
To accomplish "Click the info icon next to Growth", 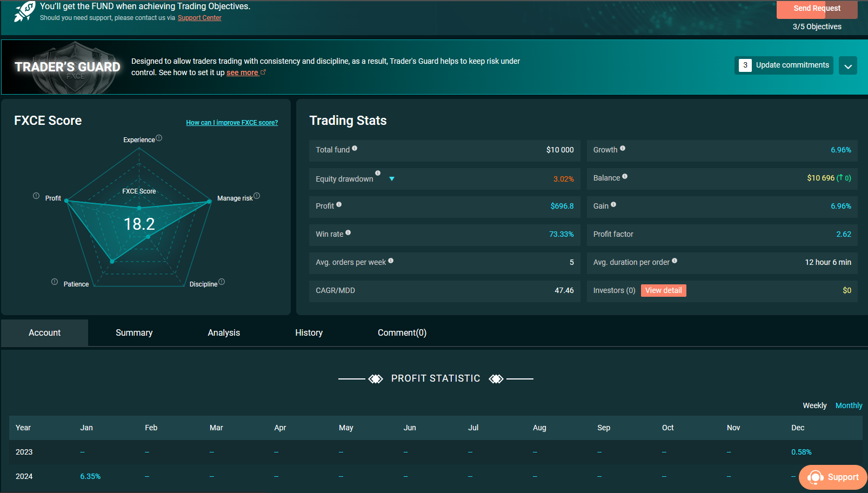I will point(623,148).
